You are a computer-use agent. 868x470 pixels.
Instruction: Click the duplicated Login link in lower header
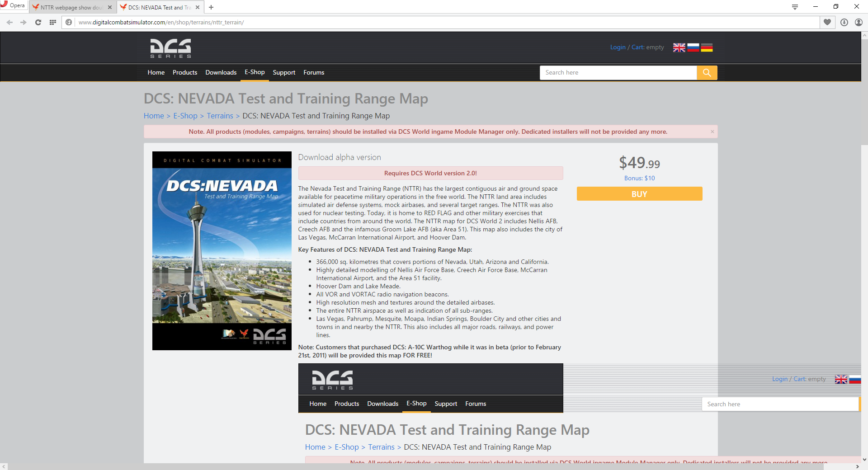(x=779, y=379)
